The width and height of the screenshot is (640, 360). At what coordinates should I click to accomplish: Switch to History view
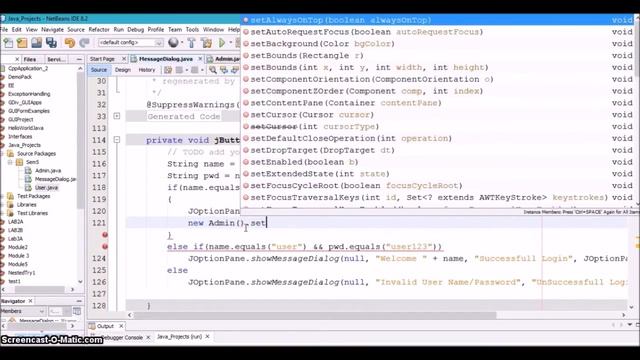[x=147, y=70]
